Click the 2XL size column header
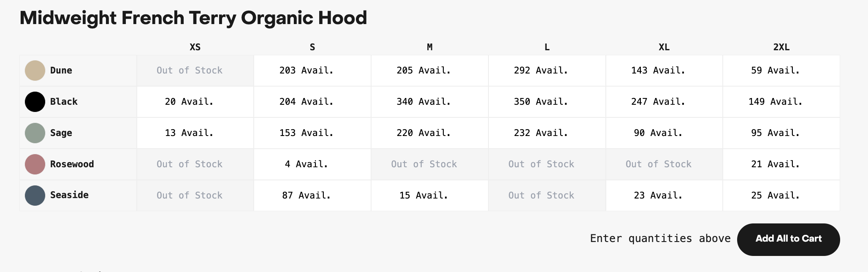868x272 pixels. 781,47
